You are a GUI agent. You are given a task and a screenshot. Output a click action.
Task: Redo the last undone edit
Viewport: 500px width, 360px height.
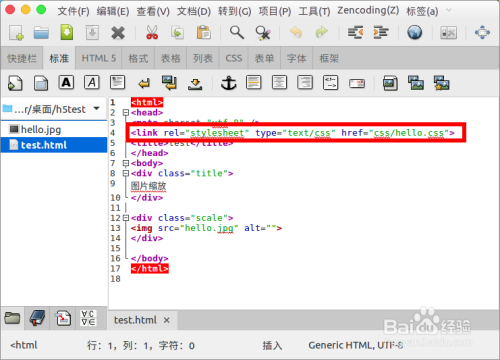point(322,33)
